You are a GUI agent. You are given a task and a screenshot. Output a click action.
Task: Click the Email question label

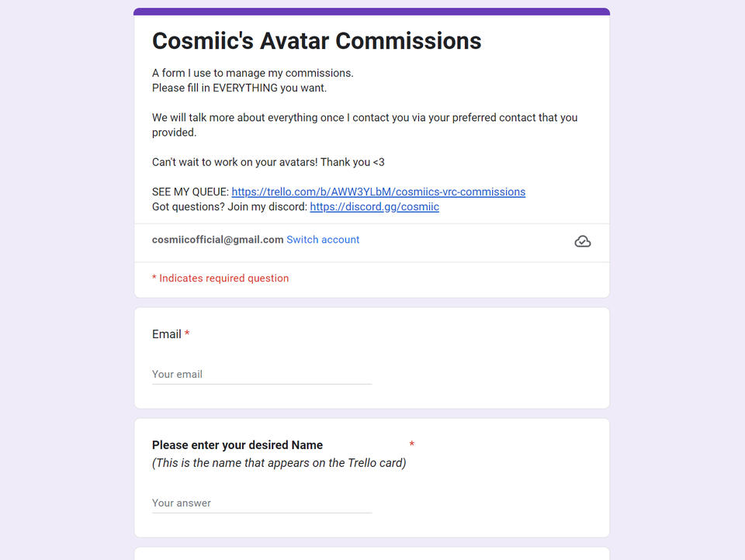pyautogui.click(x=166, y=334)
